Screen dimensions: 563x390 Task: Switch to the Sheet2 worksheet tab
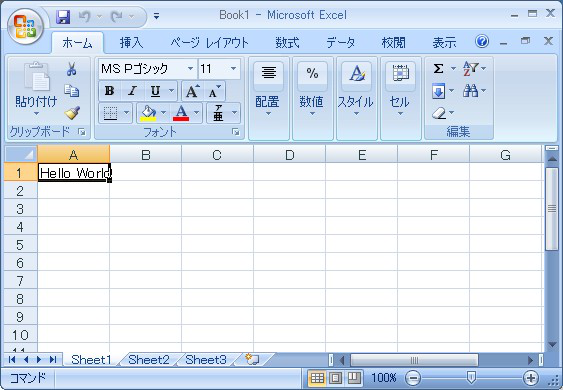coord(149,359)
